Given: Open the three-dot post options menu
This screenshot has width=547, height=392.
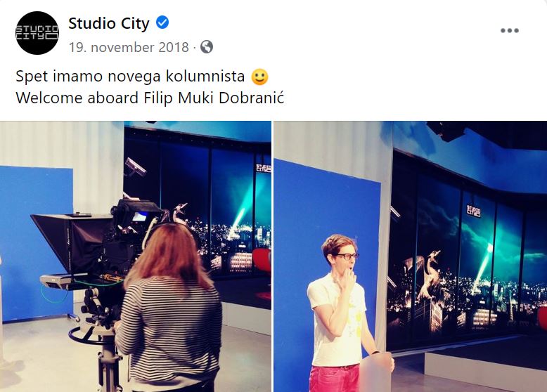Looking at the screenshot, I should click(509, 31).
